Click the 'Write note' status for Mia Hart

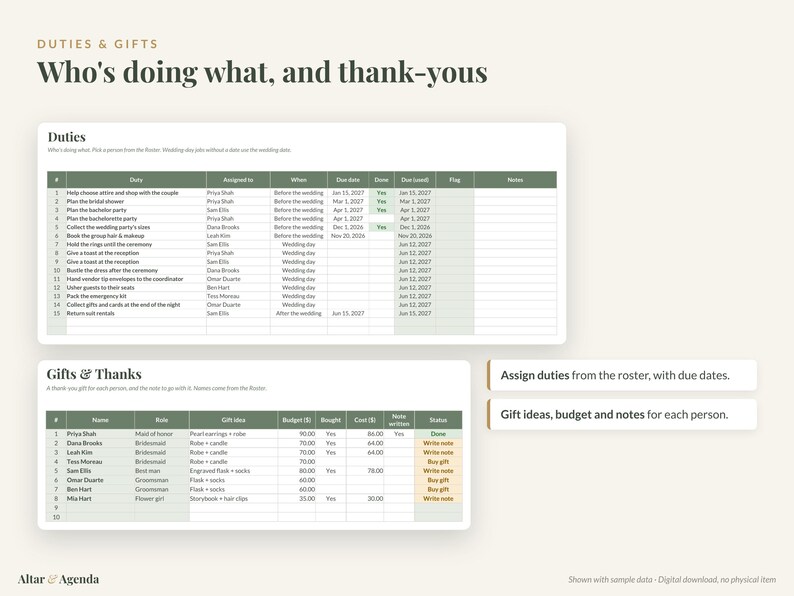(438, 499)
